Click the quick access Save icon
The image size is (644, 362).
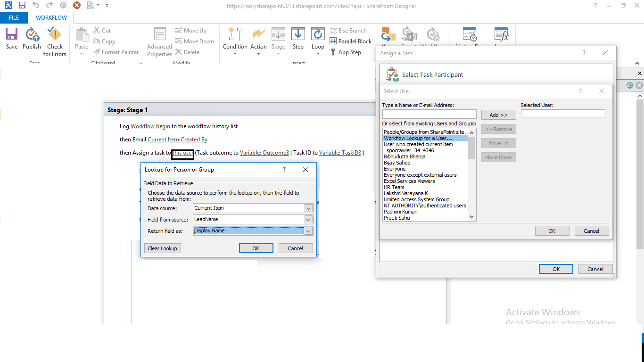click(22, 6)
